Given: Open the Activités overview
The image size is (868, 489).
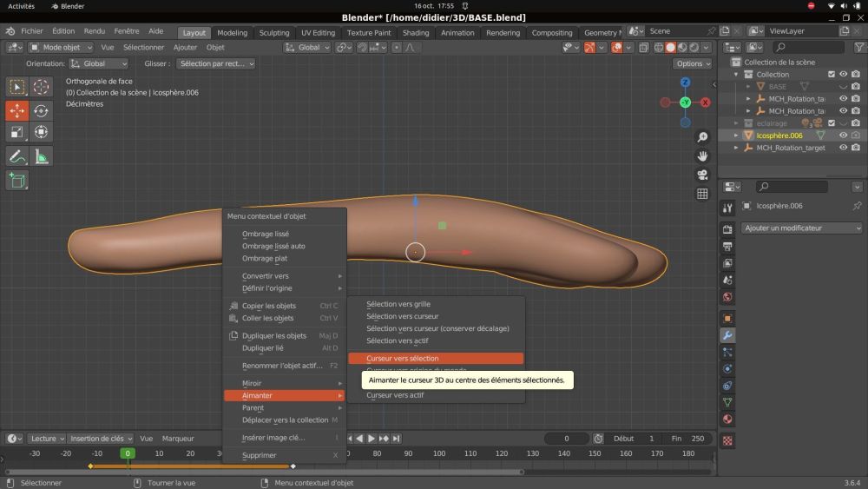Looking at the screenshot, I should [x=21, y=6].
